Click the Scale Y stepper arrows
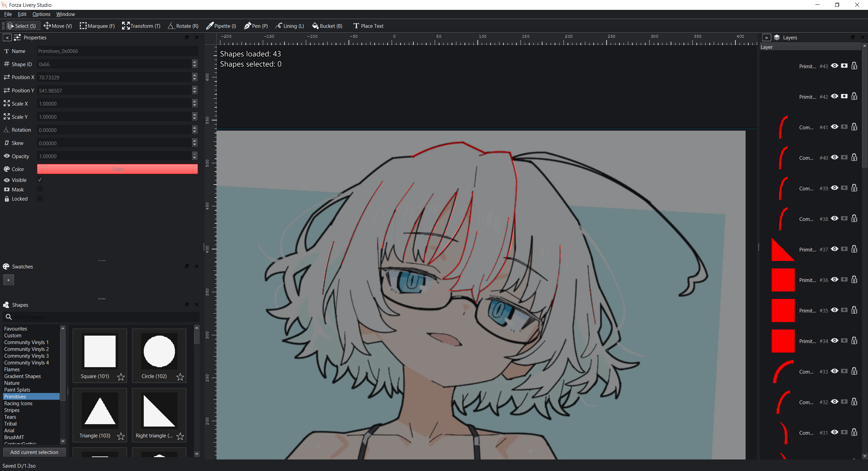 point(195,117)
